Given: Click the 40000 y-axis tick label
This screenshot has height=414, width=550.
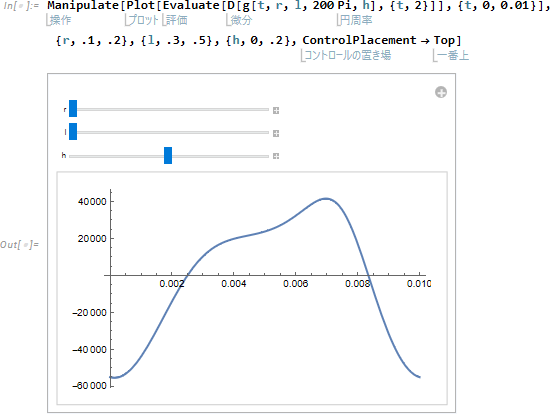Looking at the screenshot, I should tap(92, 202).
